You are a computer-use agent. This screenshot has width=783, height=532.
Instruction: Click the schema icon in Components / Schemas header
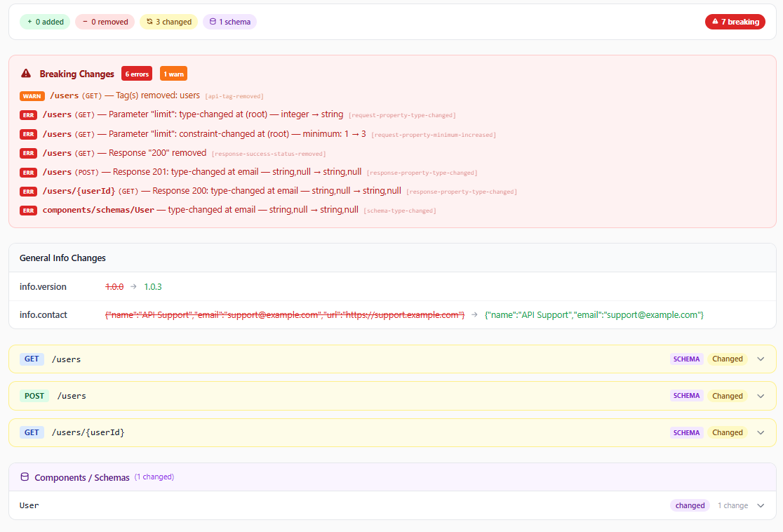[25, 477]
